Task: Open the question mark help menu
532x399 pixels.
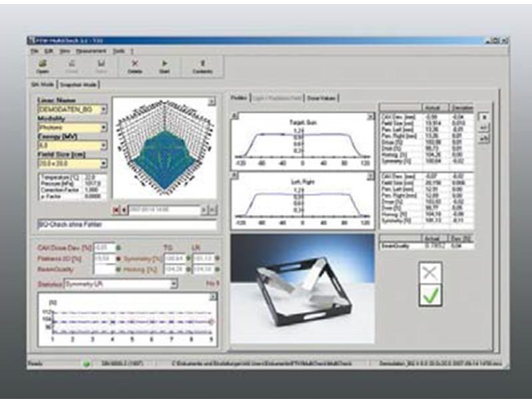Action: point(132,51)
